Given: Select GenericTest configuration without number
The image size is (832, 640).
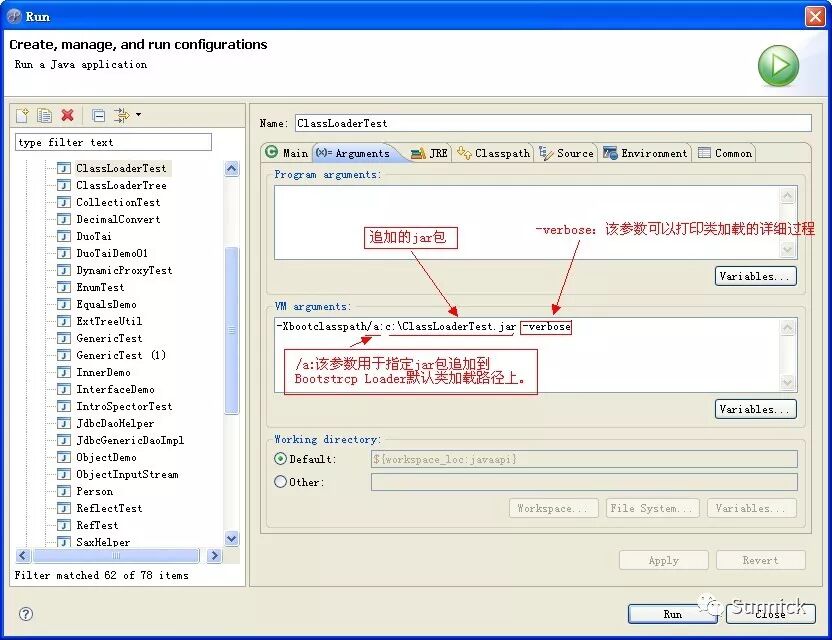Looking at the screenshot, I should click(x=109, y=338).
